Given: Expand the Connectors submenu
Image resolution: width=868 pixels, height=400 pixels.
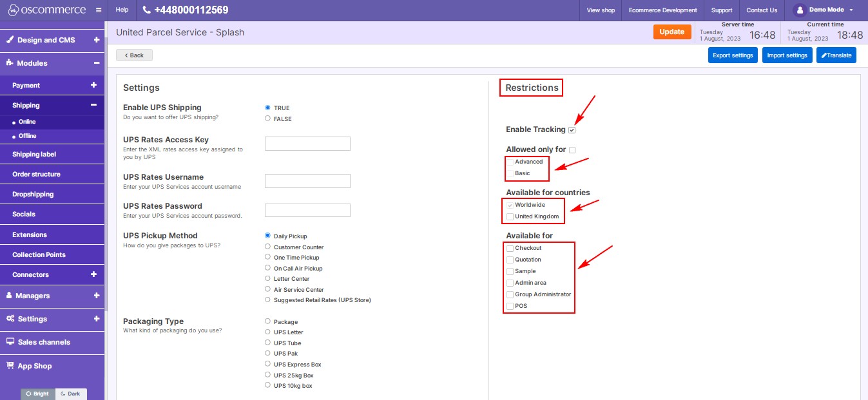Looking at the screenshot, I should (x=93, y=274).
